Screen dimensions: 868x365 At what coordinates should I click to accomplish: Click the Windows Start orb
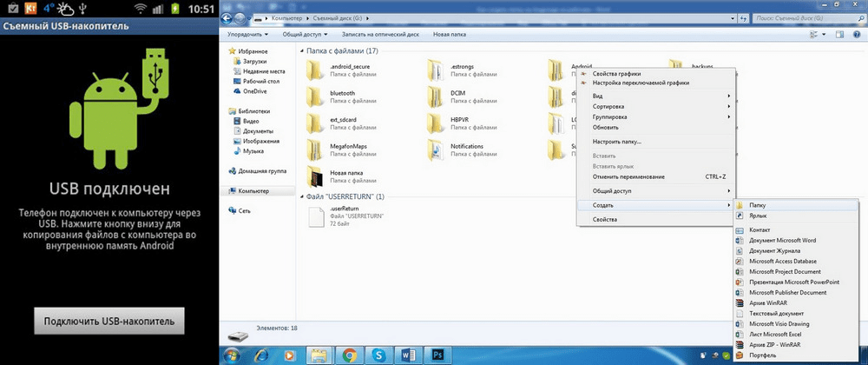coord(233,355)
